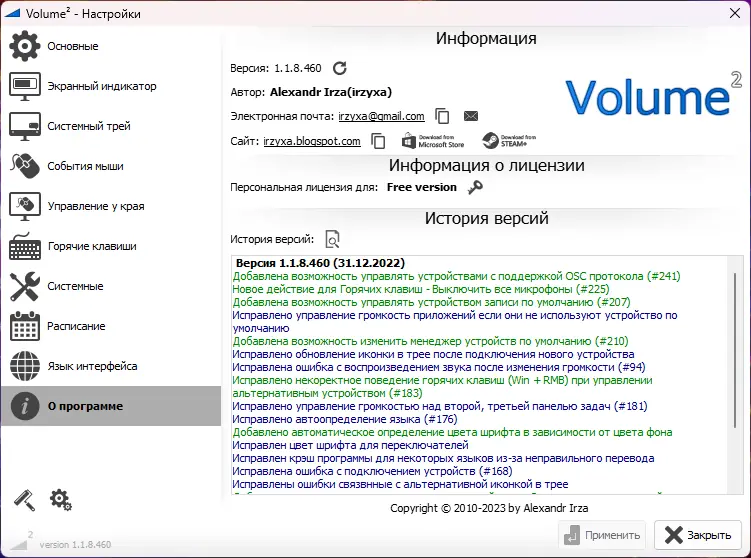Copy the email address with copy icon

(442, 116)
